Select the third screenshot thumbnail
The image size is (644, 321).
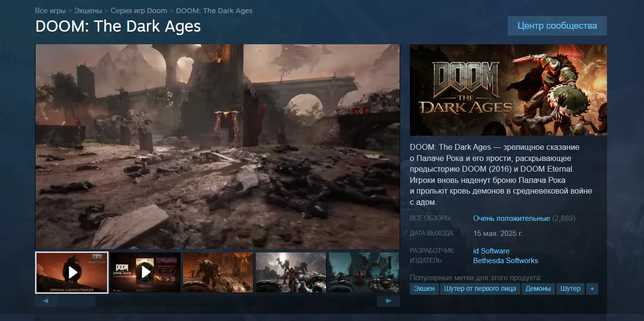click(x=218, y=272)
